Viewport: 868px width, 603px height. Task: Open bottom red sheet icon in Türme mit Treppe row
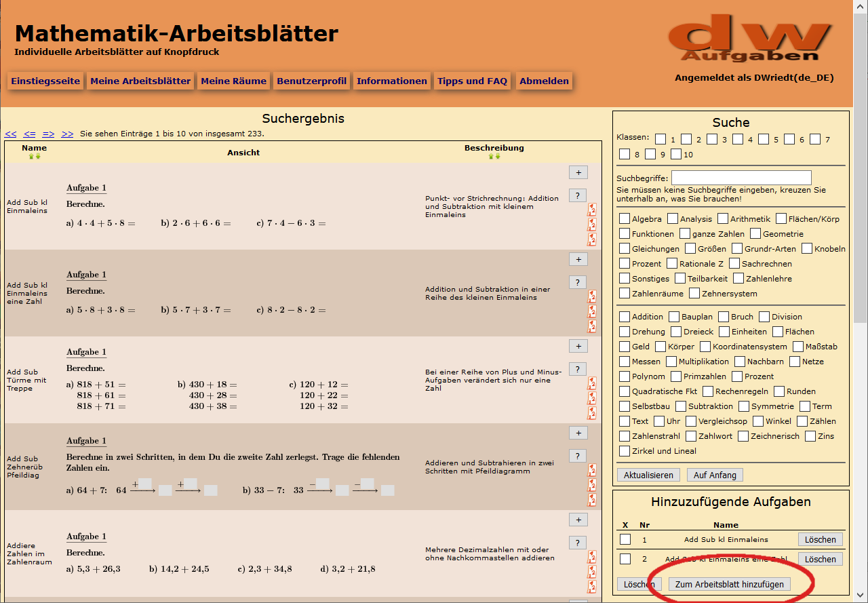coord(592,412)
